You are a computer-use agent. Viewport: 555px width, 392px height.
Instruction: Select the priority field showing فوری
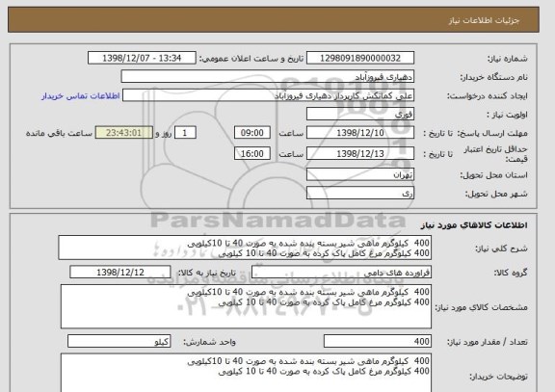coord(360,115)
